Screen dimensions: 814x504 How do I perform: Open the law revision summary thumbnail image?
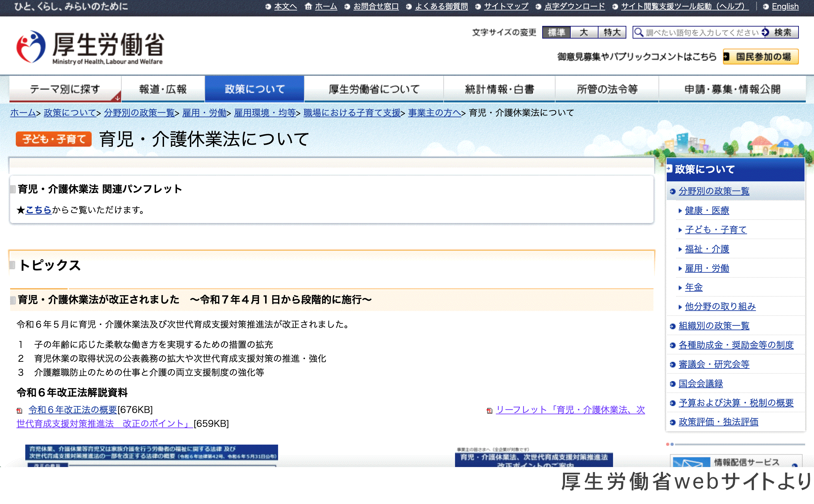tap(151, 455)
